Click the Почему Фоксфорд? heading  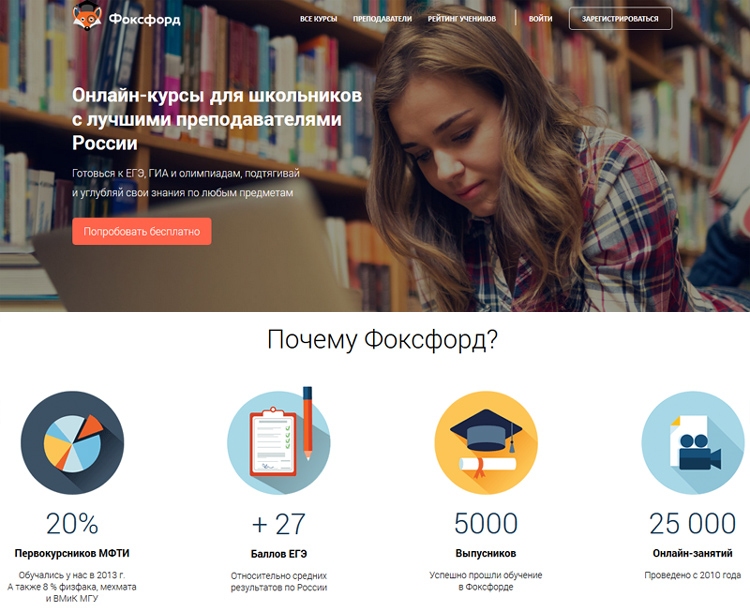tap(382, 340)
